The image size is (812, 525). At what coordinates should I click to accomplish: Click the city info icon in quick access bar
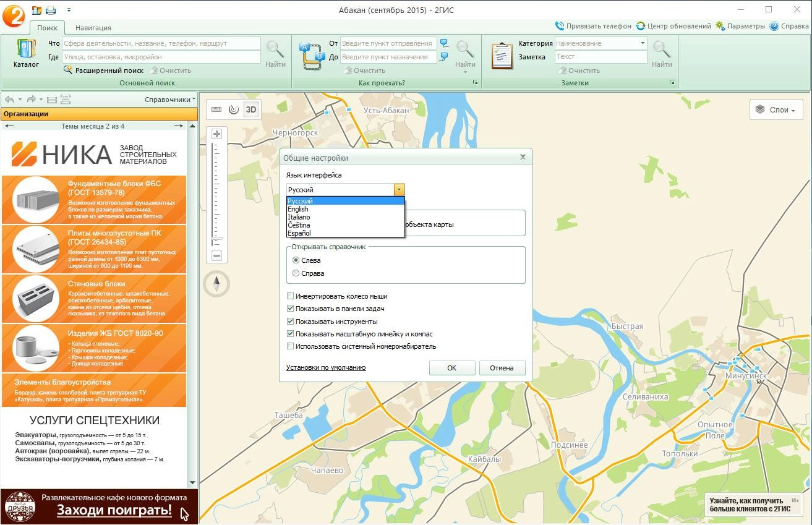pyautogui.click(x=36, y=10)
